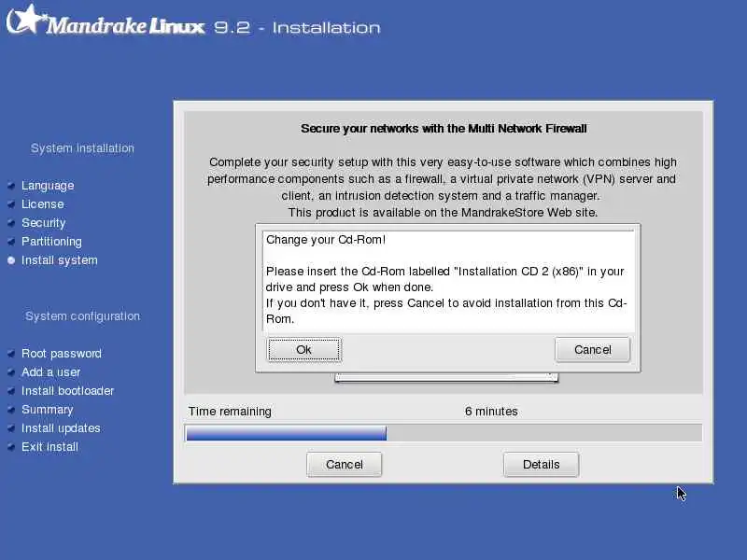
Task: Click the Cancel button below the progress bar
Action: coord(344,464)
